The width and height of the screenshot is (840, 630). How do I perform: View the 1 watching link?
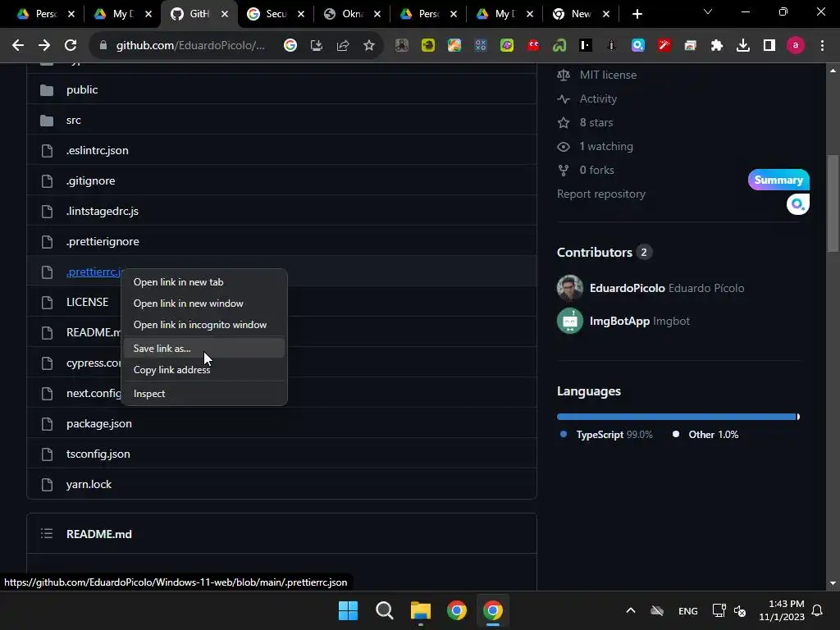tap(606, 146)
